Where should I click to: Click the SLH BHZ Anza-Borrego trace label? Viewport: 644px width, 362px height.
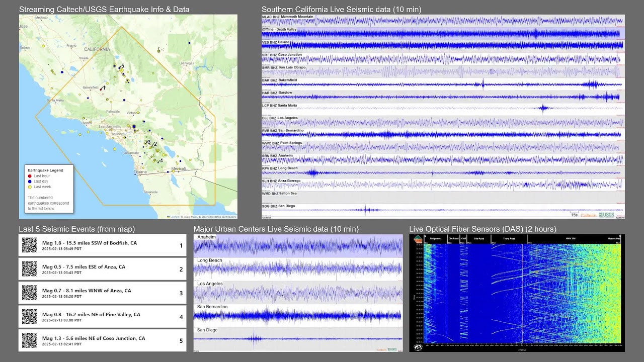tap(282, 181)
